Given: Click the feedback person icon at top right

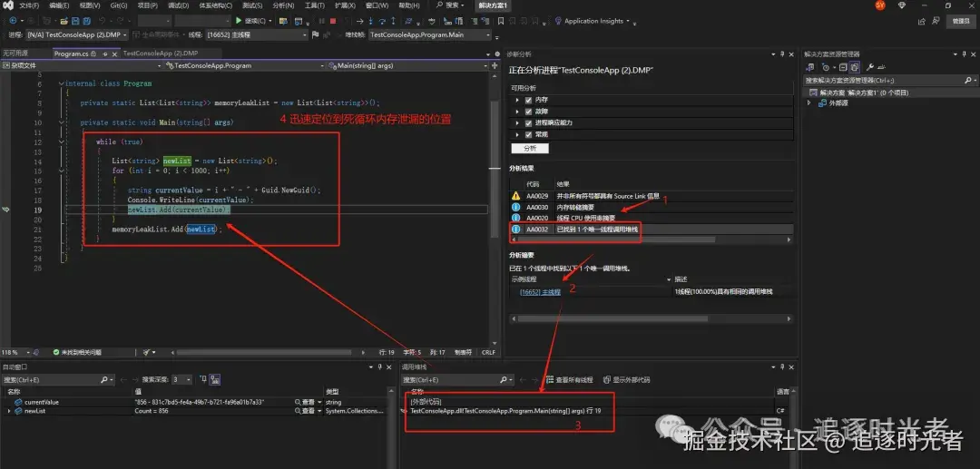Looking at the screenshot, I should click(x=936, y=21).
